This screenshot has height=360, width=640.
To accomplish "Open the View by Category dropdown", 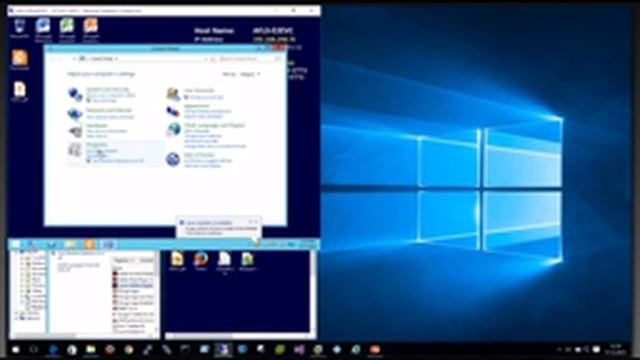I will (x=250, y=74).
